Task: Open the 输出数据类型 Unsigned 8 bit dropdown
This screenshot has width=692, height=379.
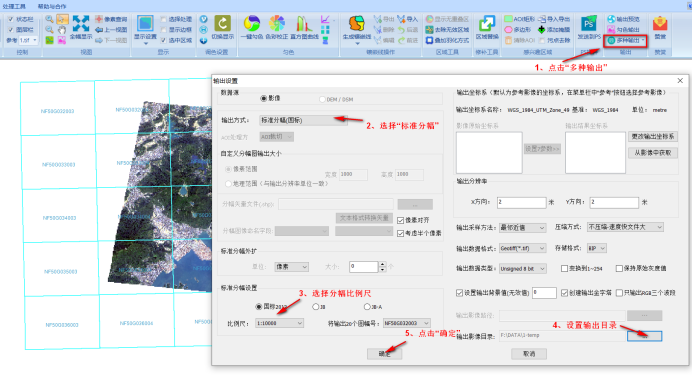Action: (x=523, y=269)
